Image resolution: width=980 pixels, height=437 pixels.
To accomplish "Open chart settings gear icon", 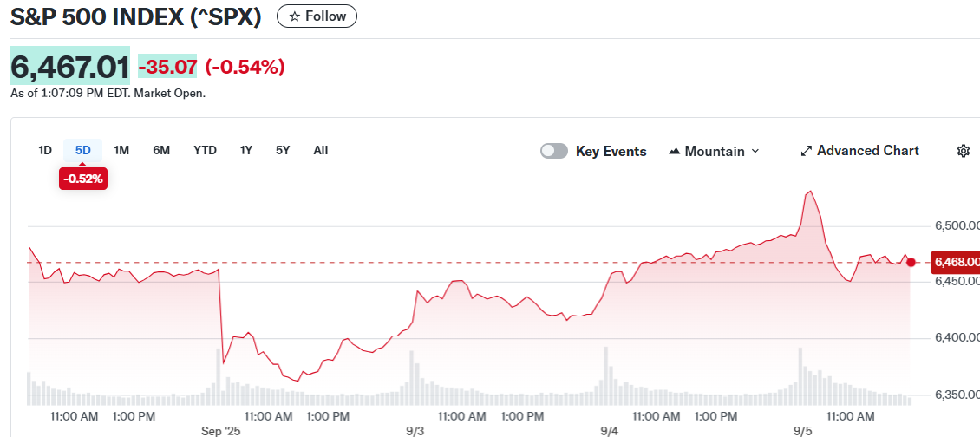I will click(964, 151).
